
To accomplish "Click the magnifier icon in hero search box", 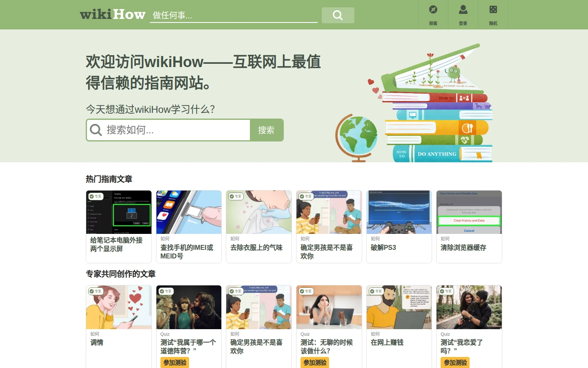I will coord(96,130).
